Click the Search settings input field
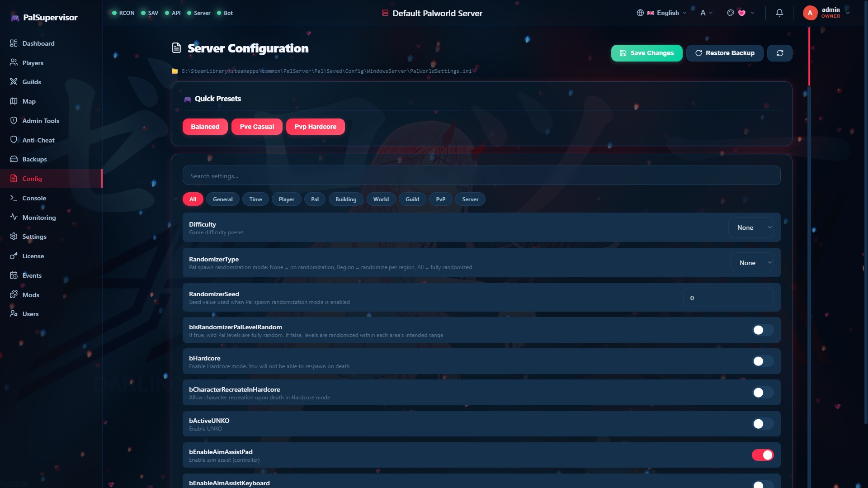Screen dimensions: 868x488 (x=481, y=175)
